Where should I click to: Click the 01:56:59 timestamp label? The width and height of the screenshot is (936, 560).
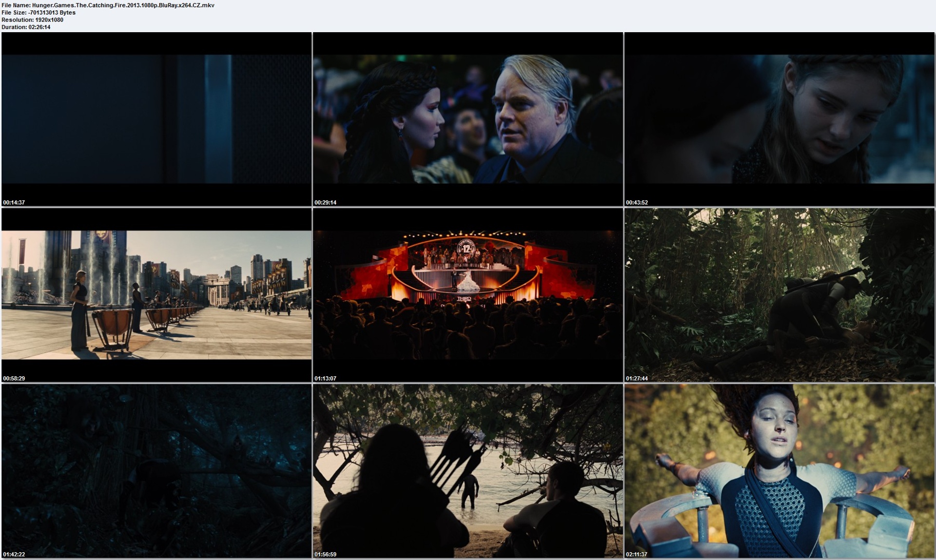tap(325, 554)
